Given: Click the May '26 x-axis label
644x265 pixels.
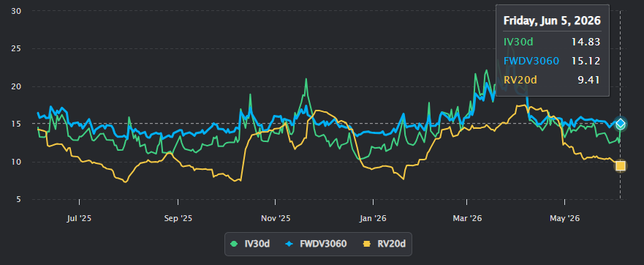Looking at the screenshot, I should coord(565,218).
